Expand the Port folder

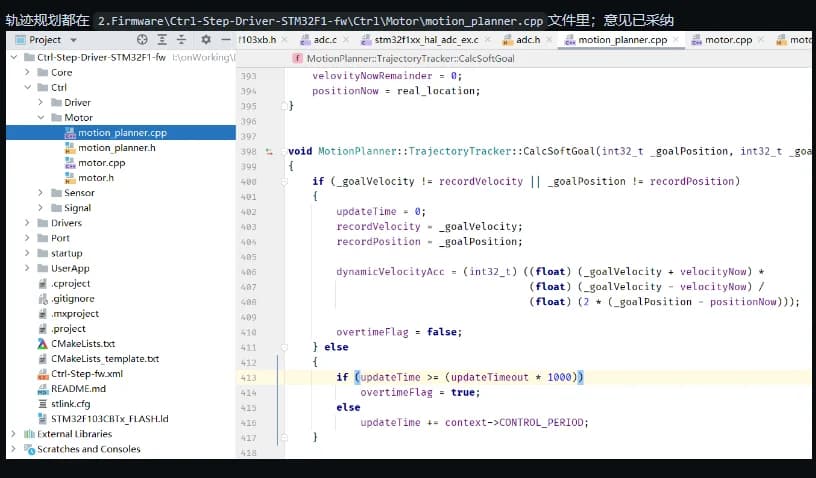coord(27,238)
